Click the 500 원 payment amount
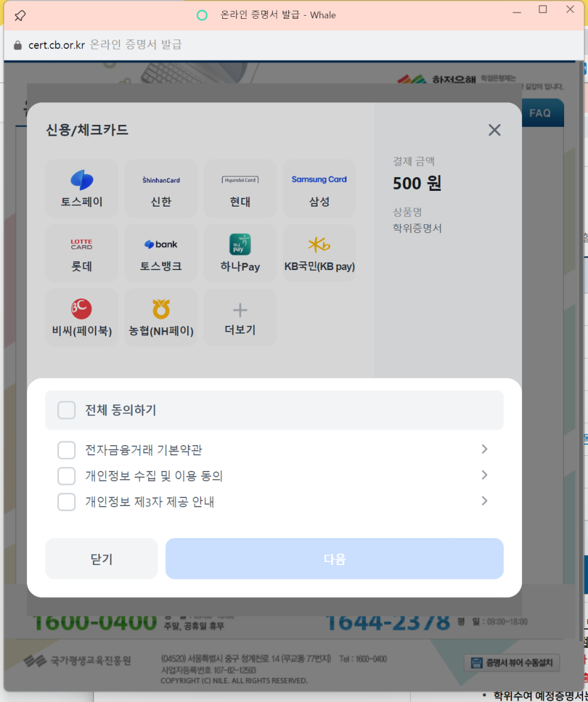Image resolution: width=588 pixels, height=702 pixels. tap(417, 183)
